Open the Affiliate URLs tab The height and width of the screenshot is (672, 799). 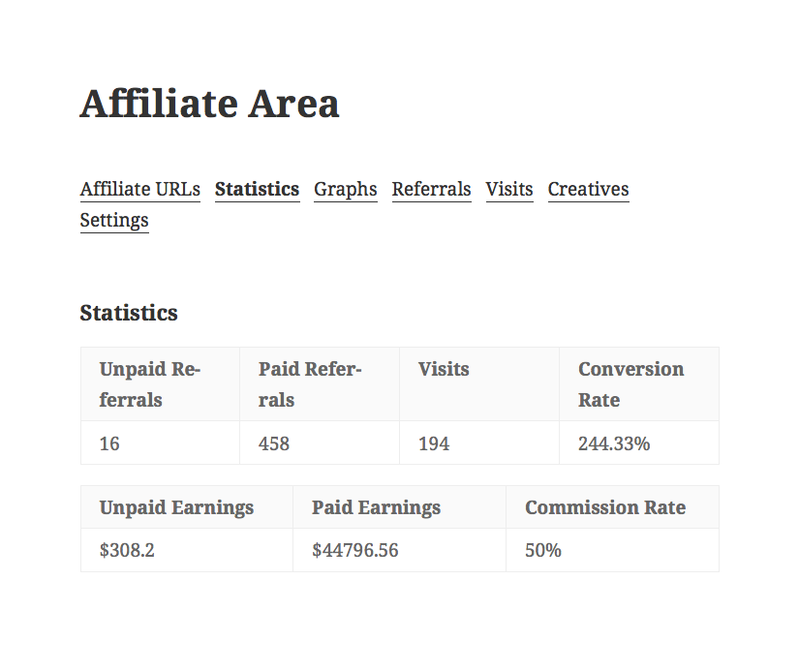139,189
